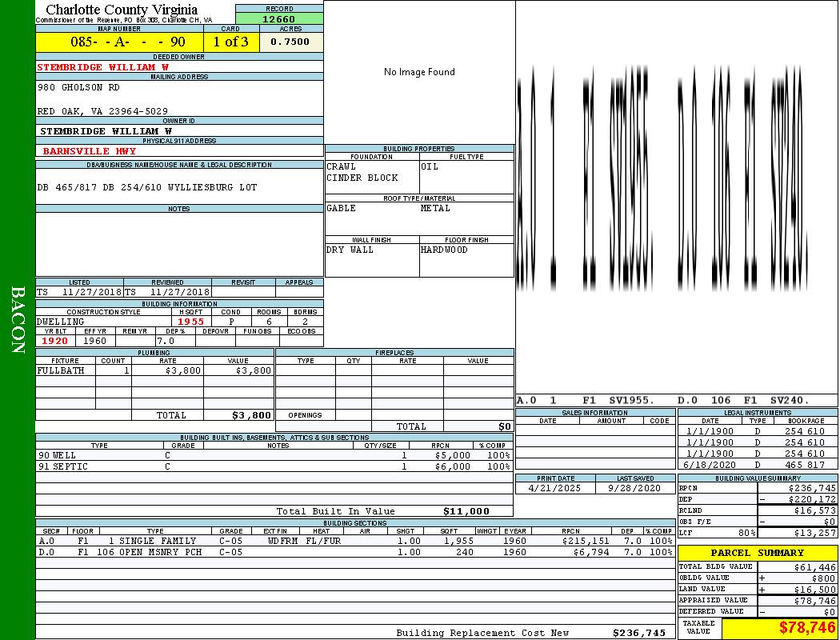Click the card count 1 of 3
The height and width of the screenshot is (640, 840).
pos(231,42)
